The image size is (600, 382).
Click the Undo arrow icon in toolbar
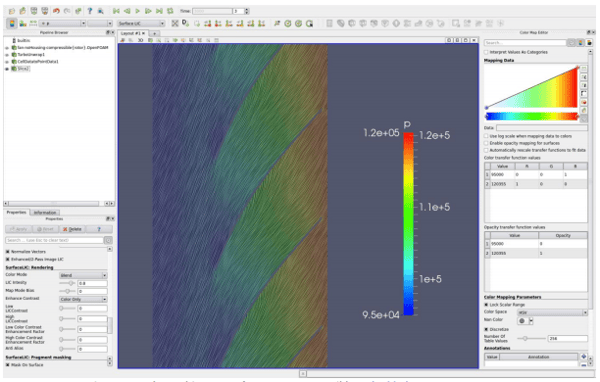click(56, 11)
